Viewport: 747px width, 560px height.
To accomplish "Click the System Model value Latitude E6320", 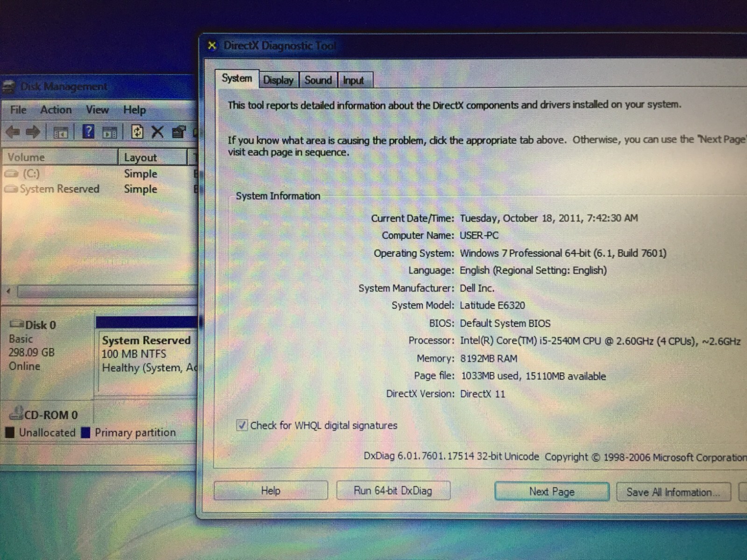I will (x=493, y=305).
